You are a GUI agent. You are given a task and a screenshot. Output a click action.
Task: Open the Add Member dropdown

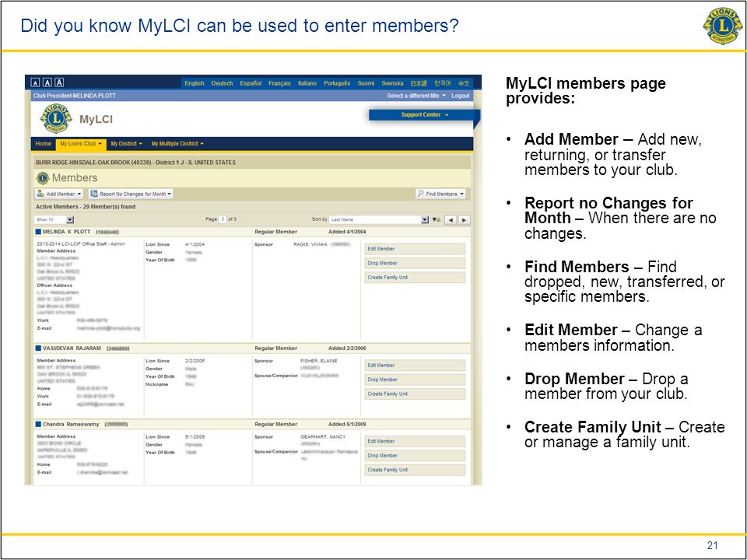[x=59, y=194]
